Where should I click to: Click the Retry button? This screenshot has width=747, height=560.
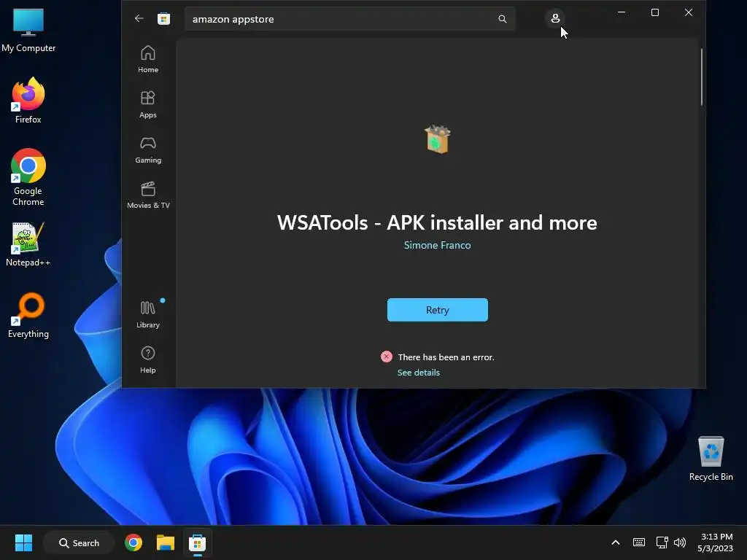click(x=438, y=310)
